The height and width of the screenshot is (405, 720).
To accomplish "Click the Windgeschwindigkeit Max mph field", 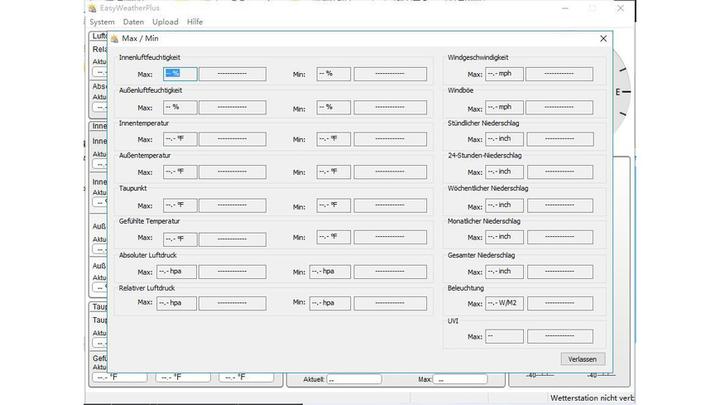I will coord(504,74).
